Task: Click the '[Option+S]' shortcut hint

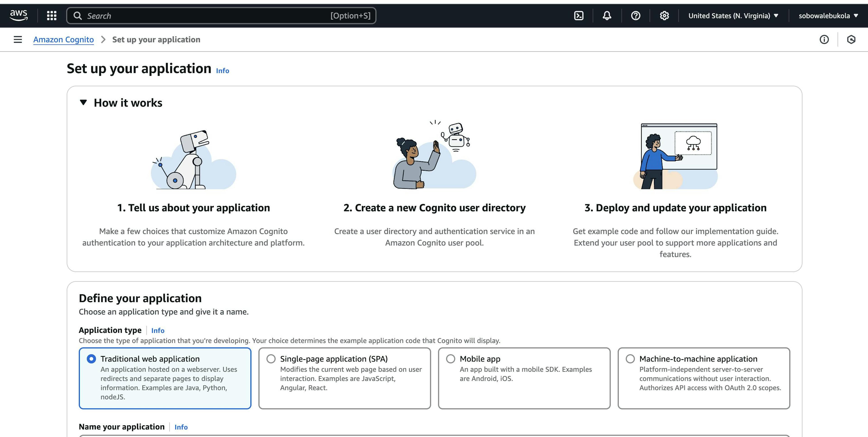Action: [350, 16]
